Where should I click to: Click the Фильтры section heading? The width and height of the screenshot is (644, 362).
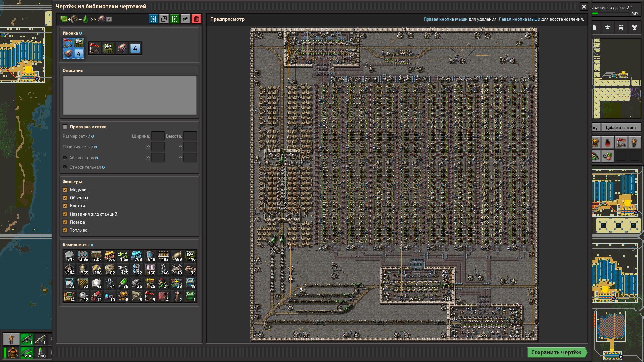(72, 182)
